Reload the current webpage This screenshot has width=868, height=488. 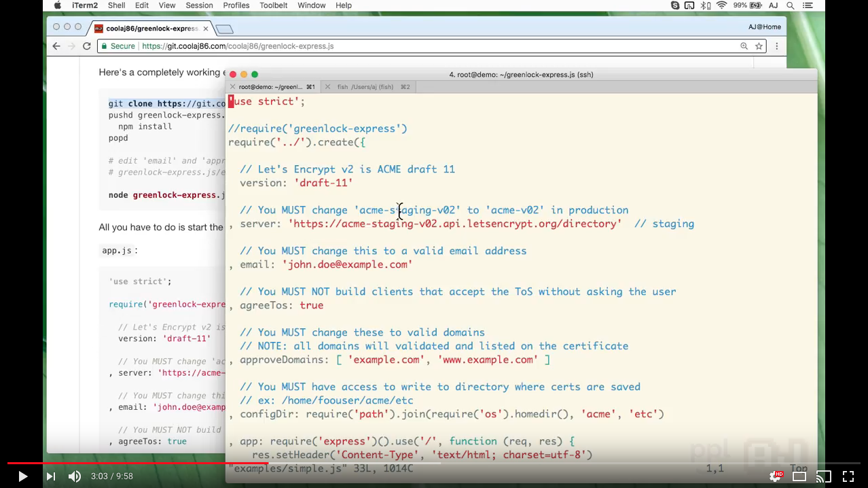[x=86, y=46]
